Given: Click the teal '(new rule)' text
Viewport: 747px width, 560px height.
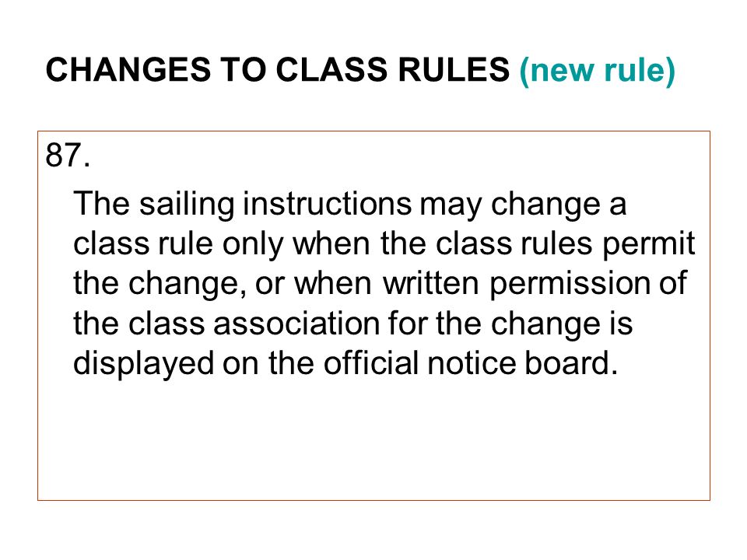Looking at the screenshot, I should click(x=598, y=71).
